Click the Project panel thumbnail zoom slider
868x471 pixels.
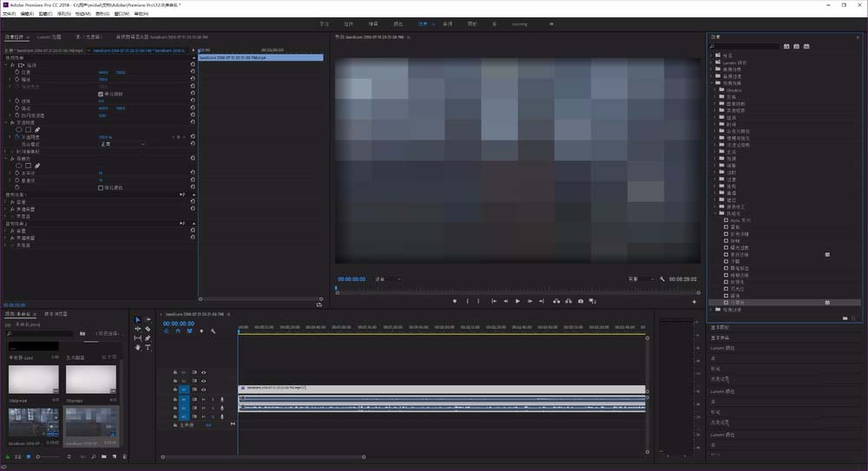(47, 456)
